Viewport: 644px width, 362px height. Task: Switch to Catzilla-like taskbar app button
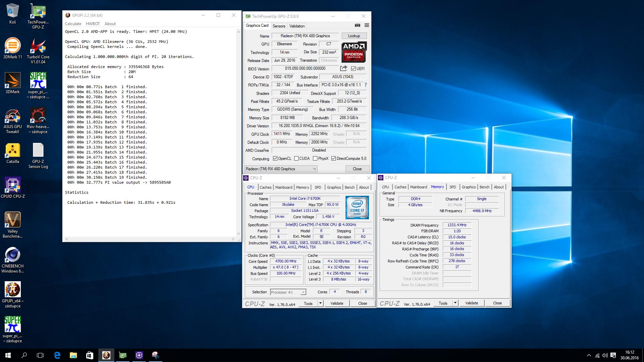(155, 355)
